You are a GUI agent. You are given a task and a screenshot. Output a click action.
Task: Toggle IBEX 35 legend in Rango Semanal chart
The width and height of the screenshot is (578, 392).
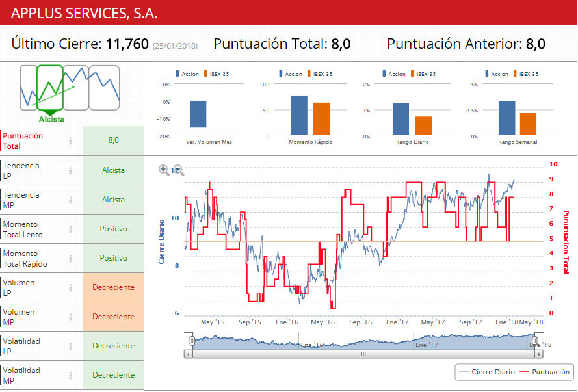pos(527,74)
